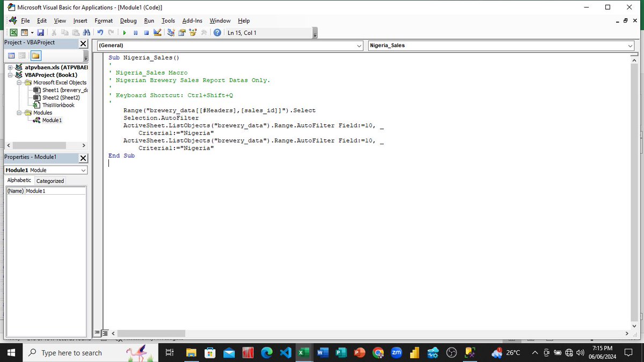This screenshot has width=644, height=362.
Task: Click the Windows Start button
Action: (12, 352)
